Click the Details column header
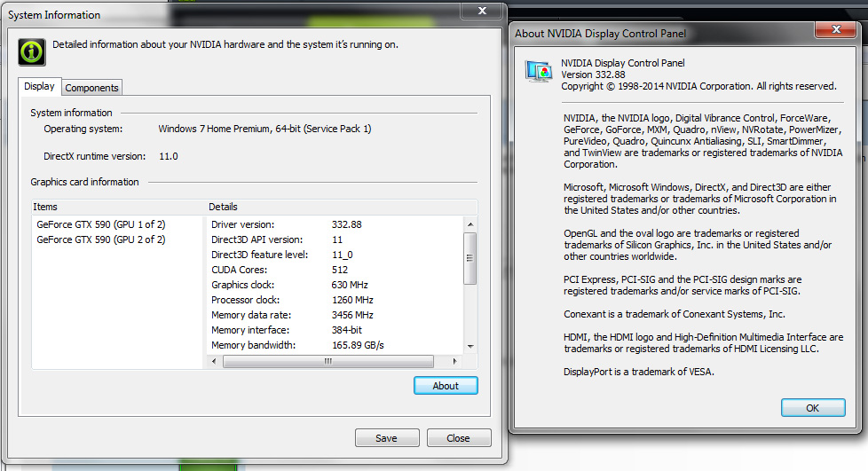868x471 pixels. [342, 207]
